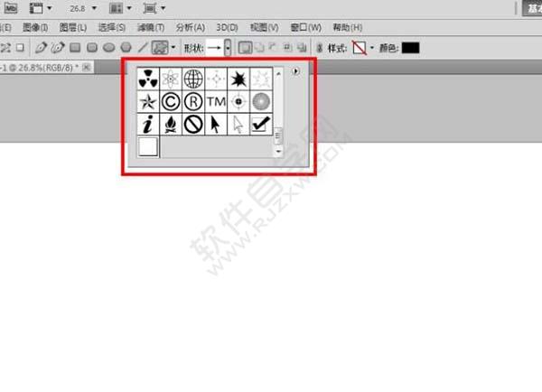
Task: Launch Mini Bridge from the Mb icon
Action: pos(10,8)
